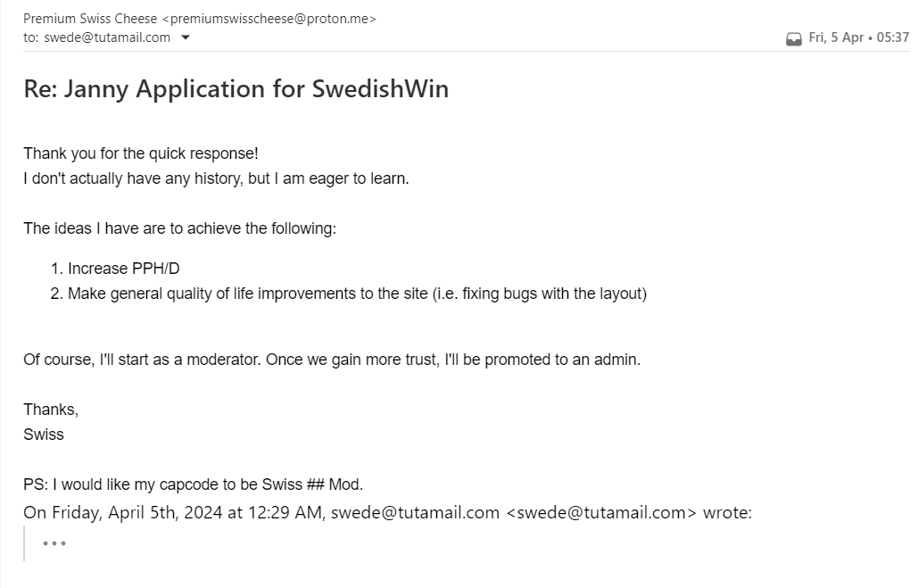Click the 'Thanks,' closing line
The width and height of the screenshot is (918, 588).
pos(51,410)
